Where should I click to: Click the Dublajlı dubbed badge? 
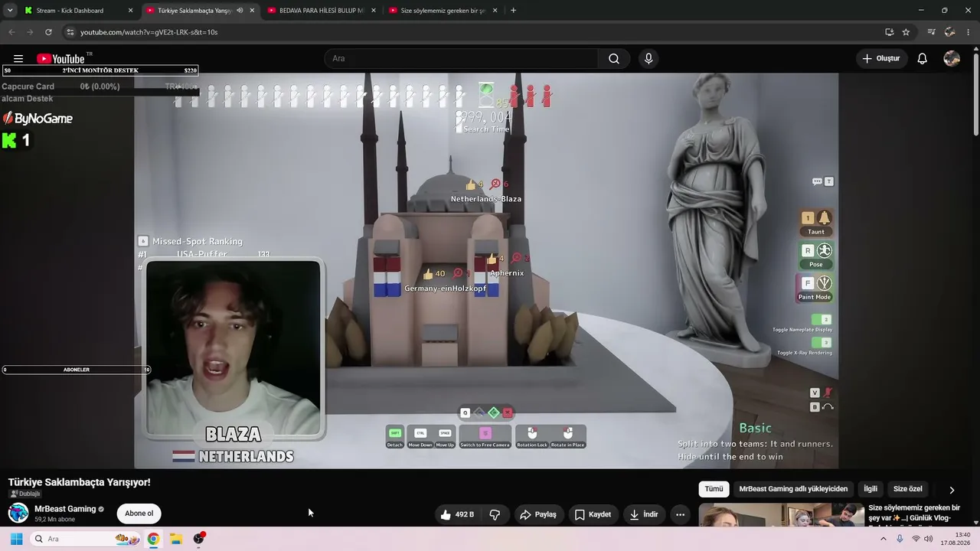[24, 494]
